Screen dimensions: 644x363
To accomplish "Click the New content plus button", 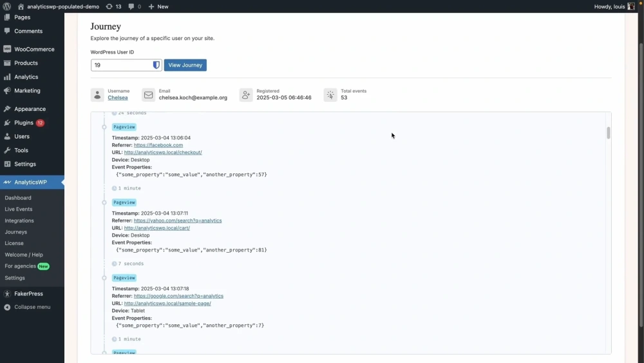I will [158, 6].
